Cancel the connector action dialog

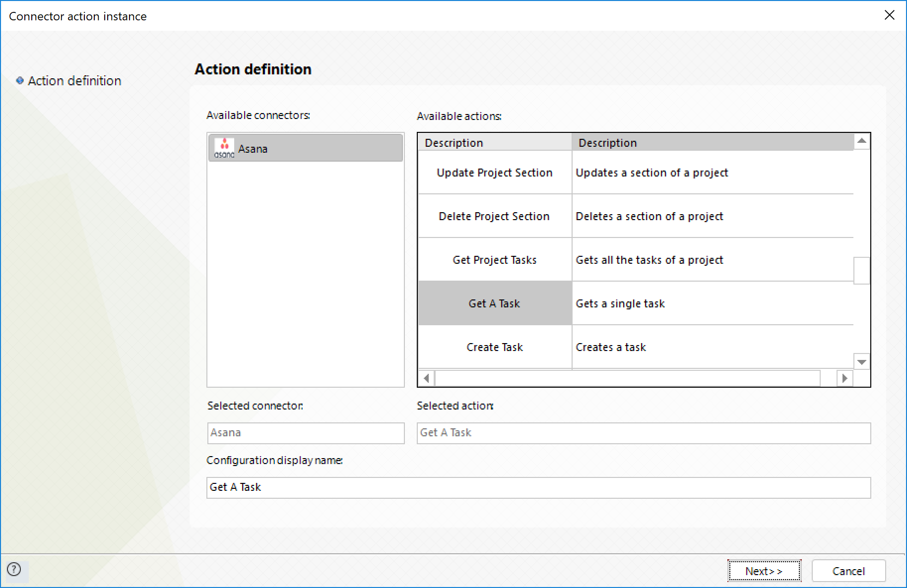coord(848,571)
